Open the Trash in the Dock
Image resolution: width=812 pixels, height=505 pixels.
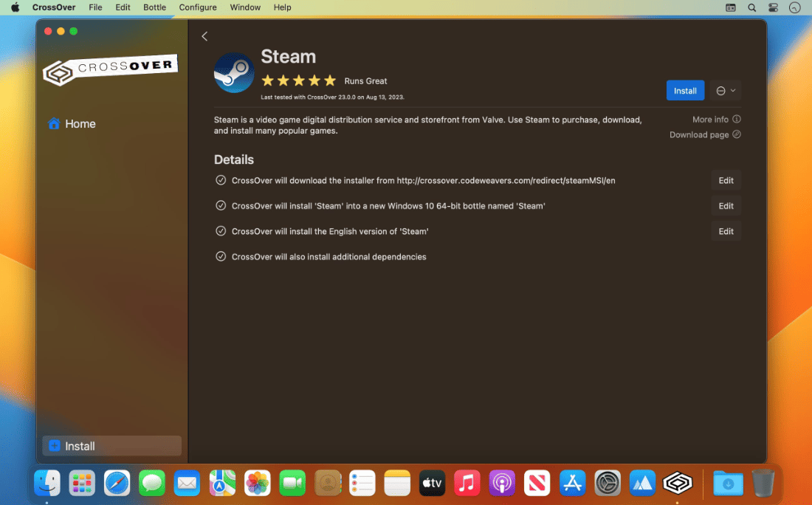pos(763,484)
